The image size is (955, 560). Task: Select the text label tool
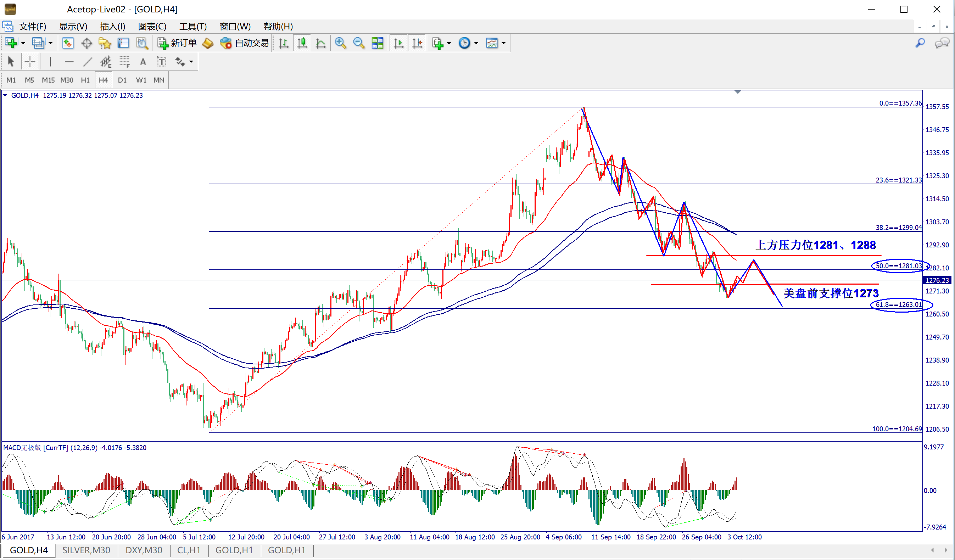(x=161, y=61)
